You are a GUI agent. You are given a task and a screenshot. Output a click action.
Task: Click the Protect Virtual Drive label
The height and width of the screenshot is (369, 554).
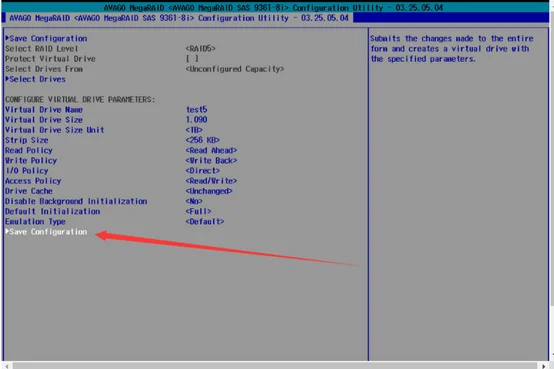50,59
